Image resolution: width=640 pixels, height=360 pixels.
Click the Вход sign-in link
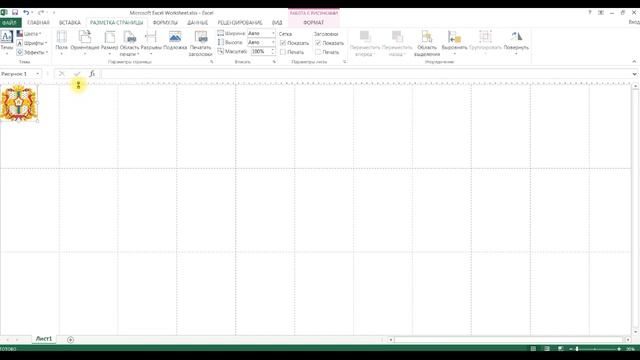[x=634, y=22]
